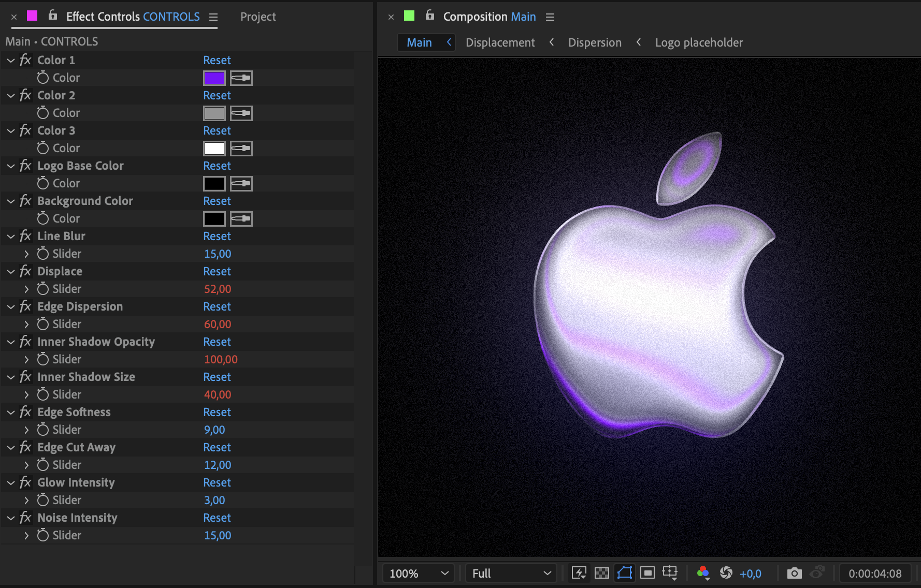
Task: Show channel and color management settings
Action: coord(703,572)
